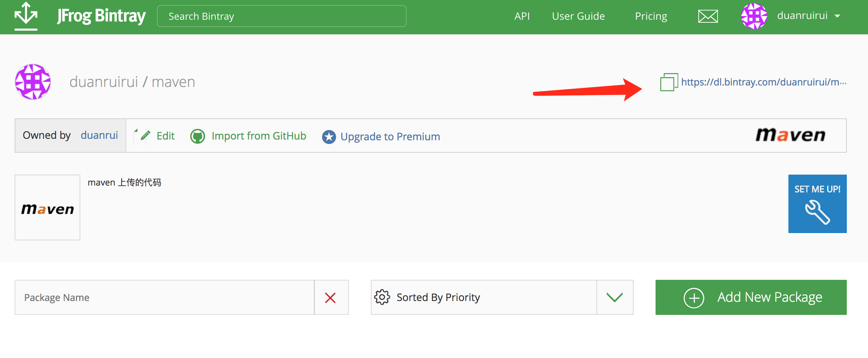The width and height of the screenshot is (868, 358).
Task: Open the envelope messages icon
Action: (708, 16)
